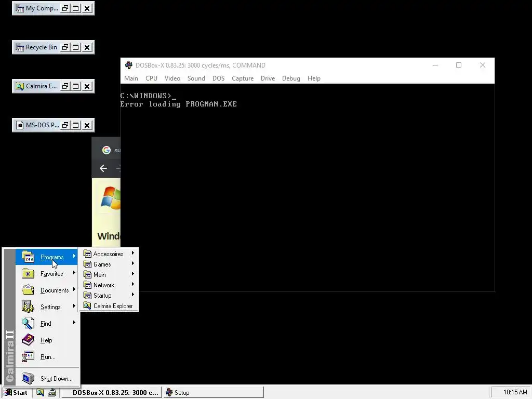The height and width of the screenshot is (399, 532).
Task: Click the Favorites star folder icon
Action: pos(28,273)
